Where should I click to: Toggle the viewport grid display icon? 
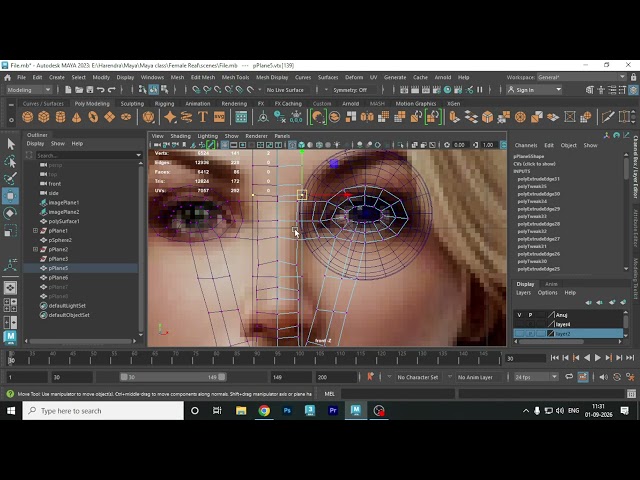click(224, 145)
